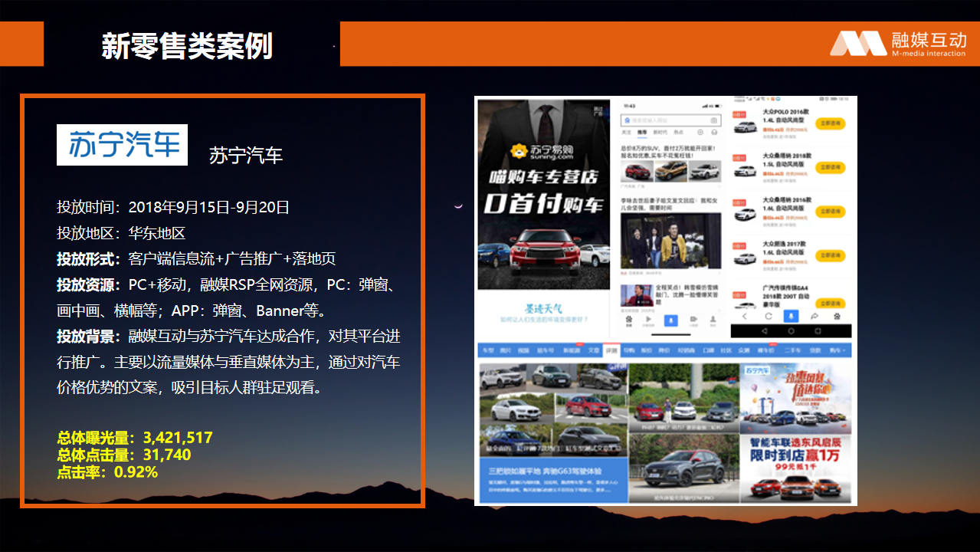Select the 评测 tab in blue navigation bar
980x552 pixels.
pos(611,350)
